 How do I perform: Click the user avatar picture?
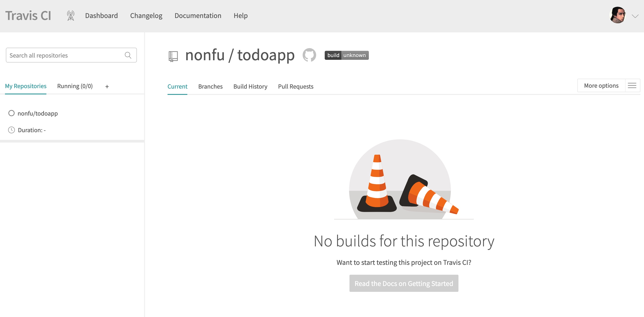coord(618,15)
